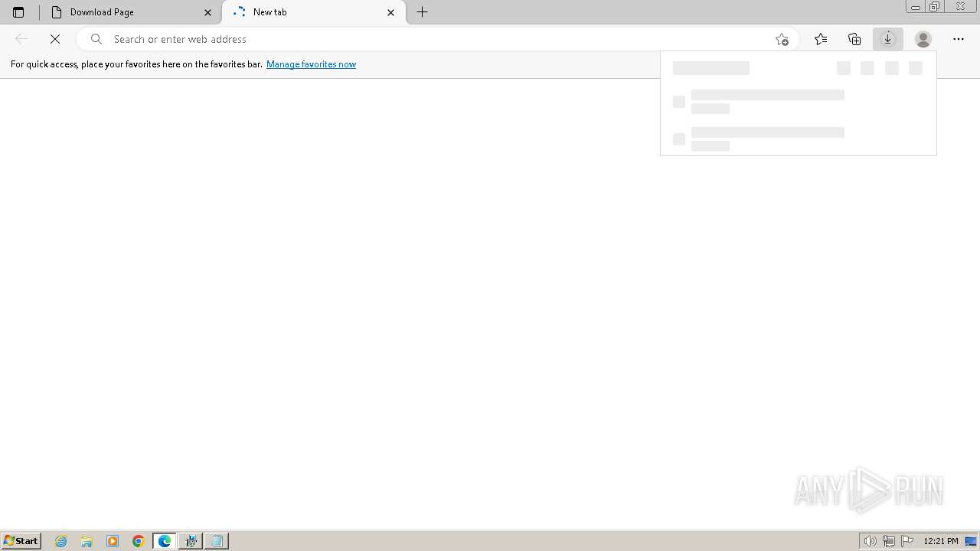Switch to the Download Page tab
The width and height of the screenshot is (980, 551).
pyautogui.click(x=132, y=12)
